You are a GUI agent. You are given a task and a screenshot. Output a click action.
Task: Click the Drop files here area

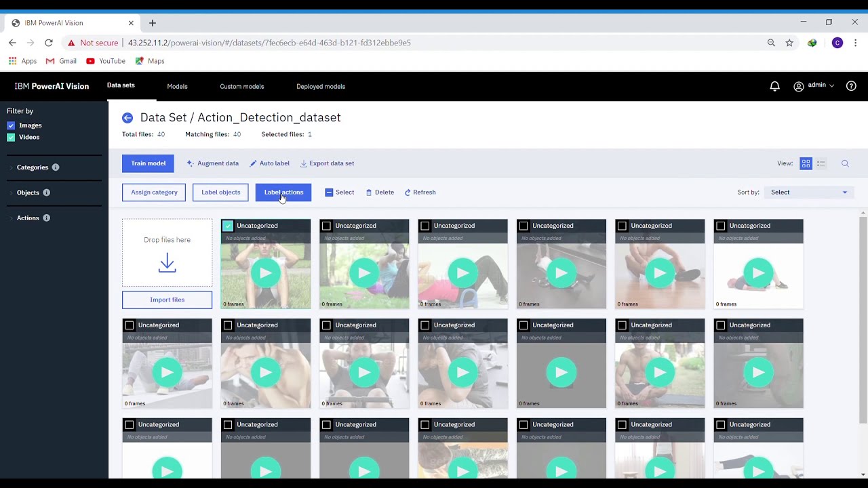coord(167,253)
